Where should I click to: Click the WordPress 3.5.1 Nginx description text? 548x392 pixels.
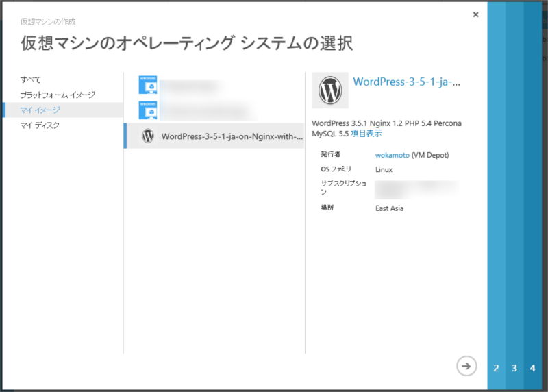coord(386,128)
